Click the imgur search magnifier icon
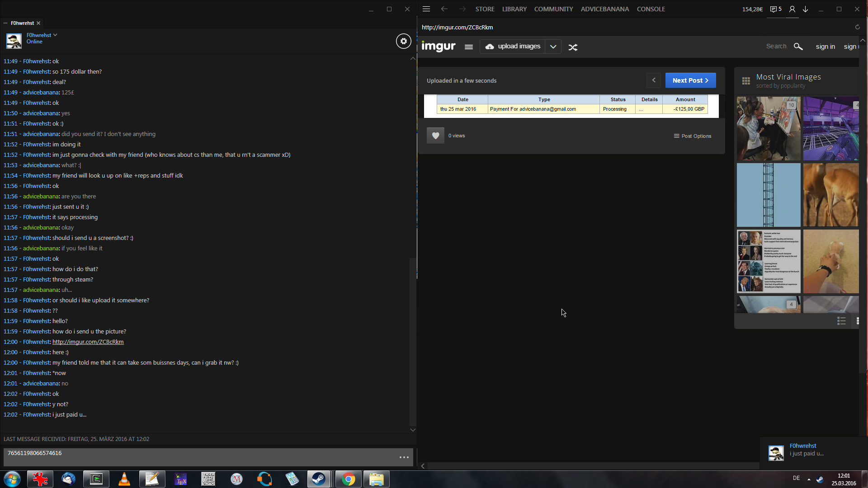Viewport: 868px width, 488px height. pos(798,47)
